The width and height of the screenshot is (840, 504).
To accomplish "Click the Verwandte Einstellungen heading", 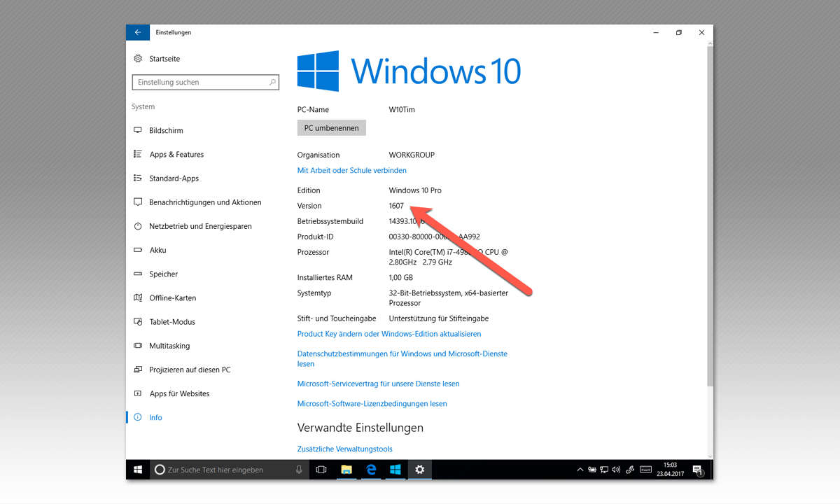I will point(360,428).
